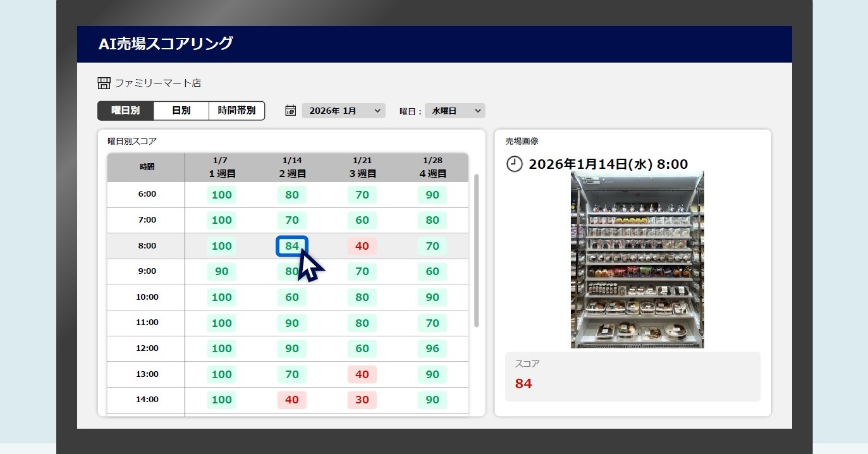Switch to the 時間帯別 tab
Viewport: 868px width, 454px height.
click(236, 110)
